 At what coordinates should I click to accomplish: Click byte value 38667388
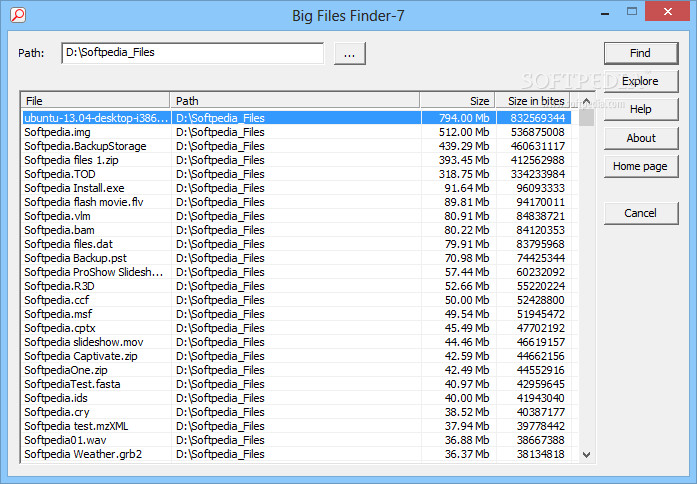541,440
